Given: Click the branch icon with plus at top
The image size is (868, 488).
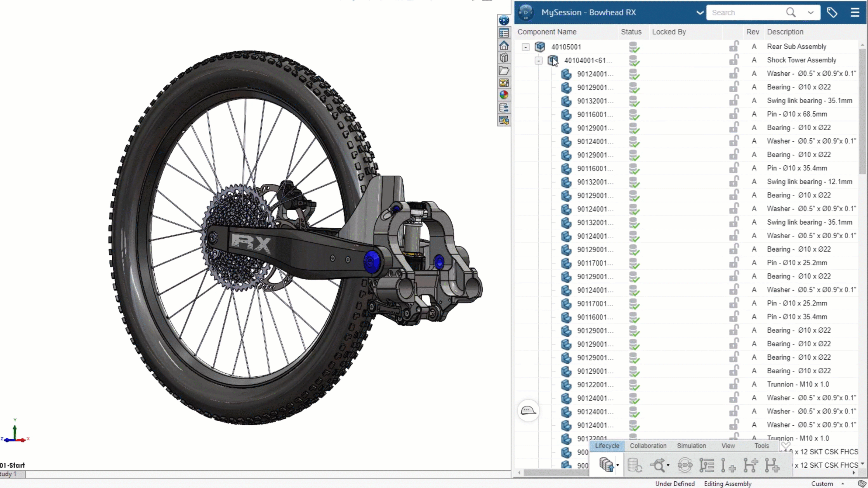Looking at the screenshot, I should point(751,465).
